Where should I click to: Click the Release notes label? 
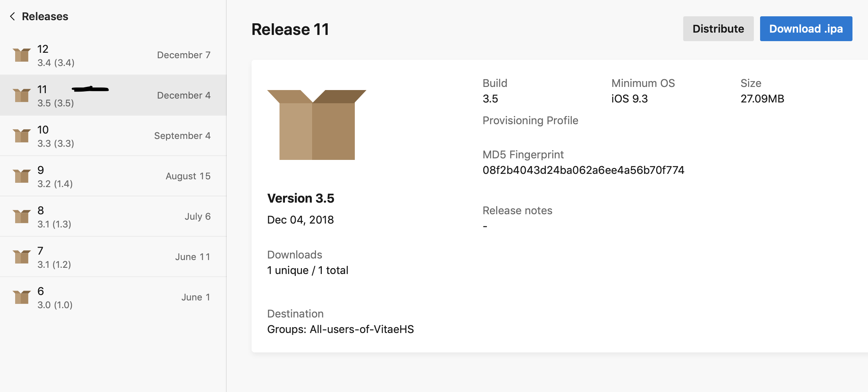coord(517,210)
